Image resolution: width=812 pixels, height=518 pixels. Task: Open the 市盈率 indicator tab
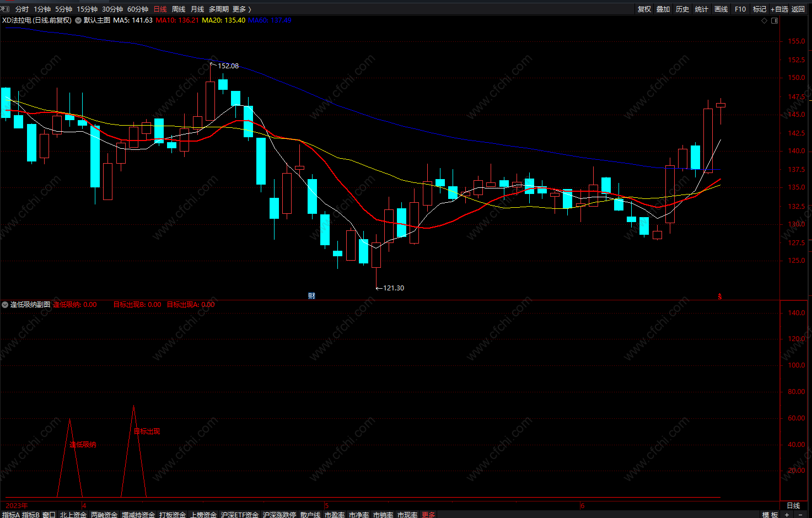335,515
